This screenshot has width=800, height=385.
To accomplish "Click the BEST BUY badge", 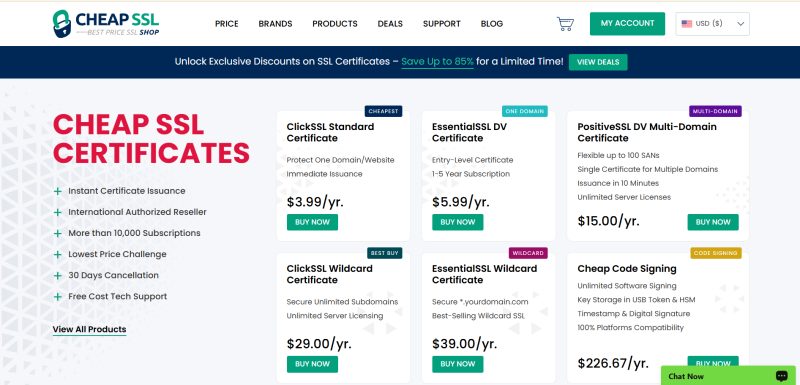I will tap(385, 253).
